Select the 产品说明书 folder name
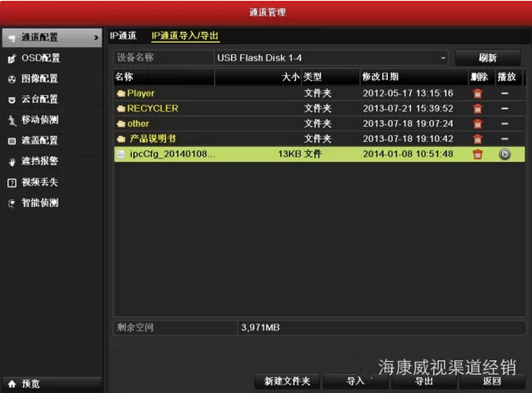 (x=153, y=139)
